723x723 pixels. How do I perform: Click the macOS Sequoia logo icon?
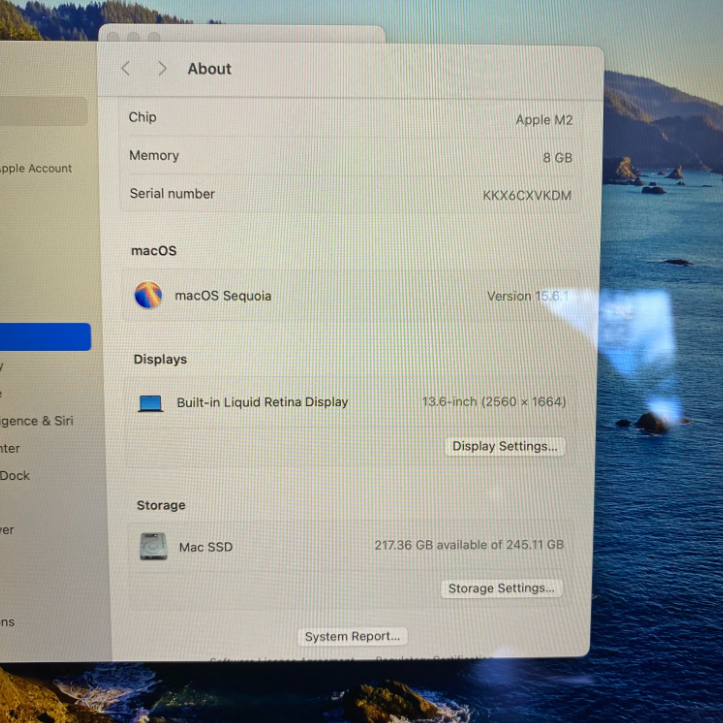pos(148,295)
